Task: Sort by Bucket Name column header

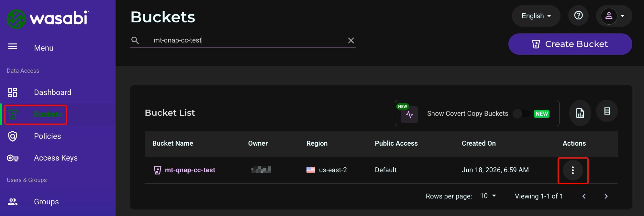Action: pyautogui.click(x=173, y=143)
